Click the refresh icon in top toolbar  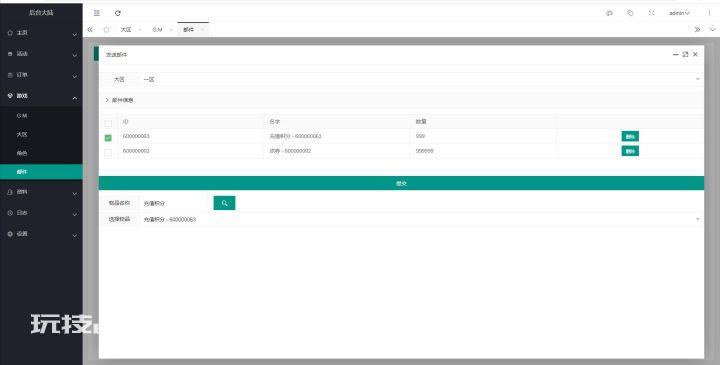point(118,13)
